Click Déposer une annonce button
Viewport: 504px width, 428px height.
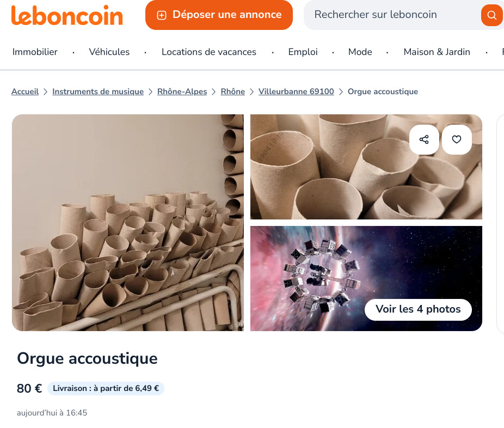point(219,15)
